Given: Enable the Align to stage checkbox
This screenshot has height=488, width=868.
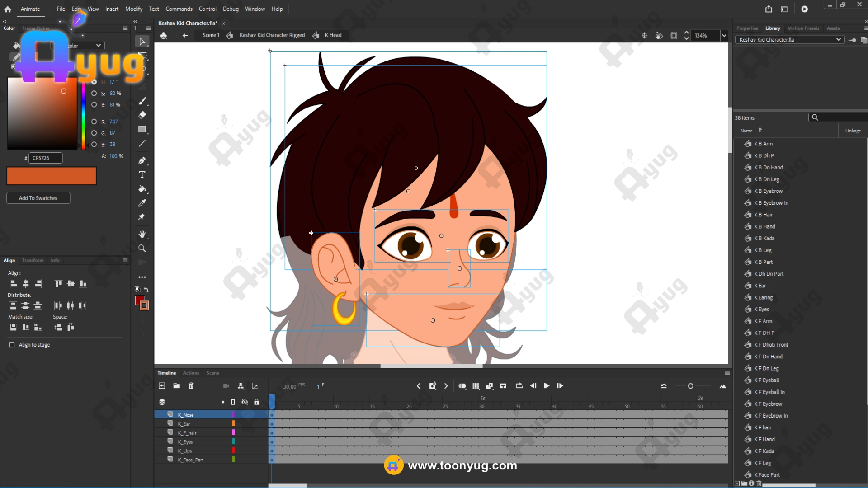Looking at the screenshot, I should click(x=12, y=345).
